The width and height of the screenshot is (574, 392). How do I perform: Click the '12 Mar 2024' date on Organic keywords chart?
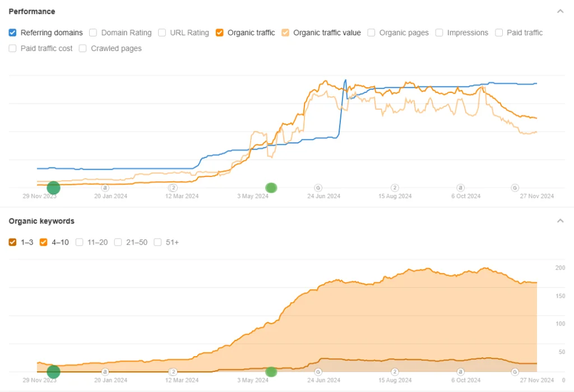pos(182,380)
